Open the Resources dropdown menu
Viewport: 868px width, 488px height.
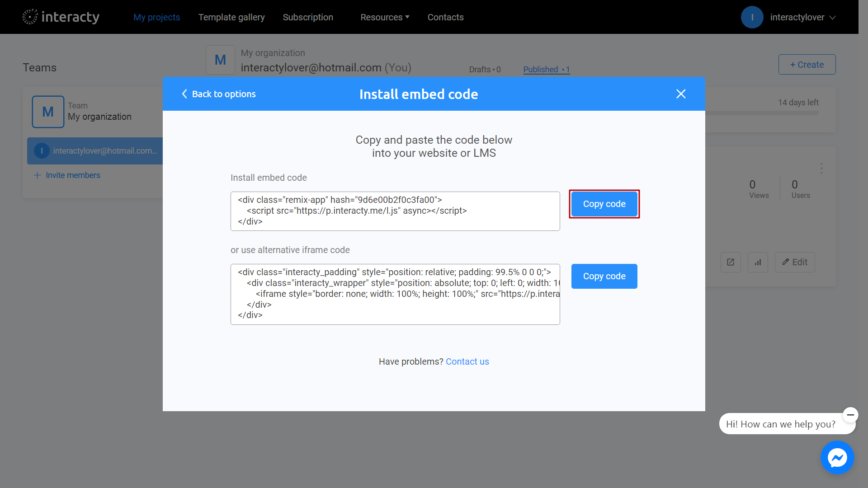tap(384, 17)
